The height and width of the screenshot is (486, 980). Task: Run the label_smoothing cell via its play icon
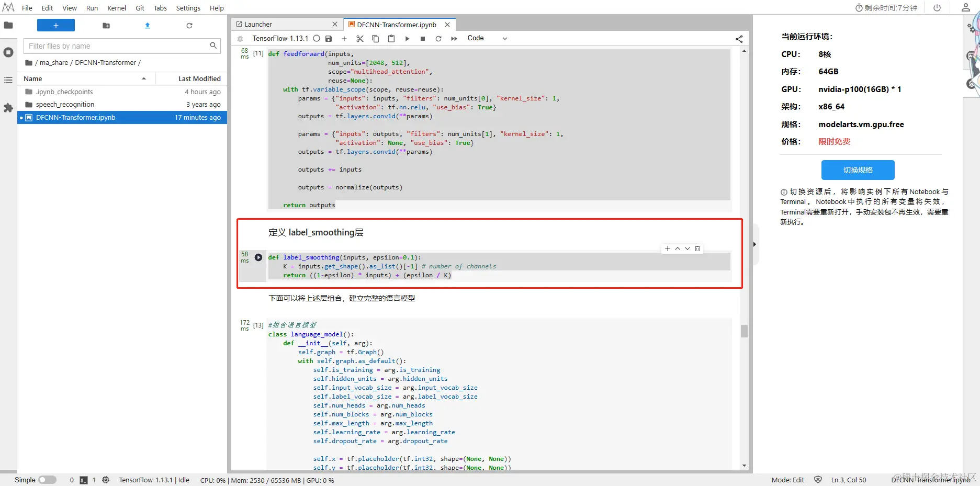[x=258, y=257]
